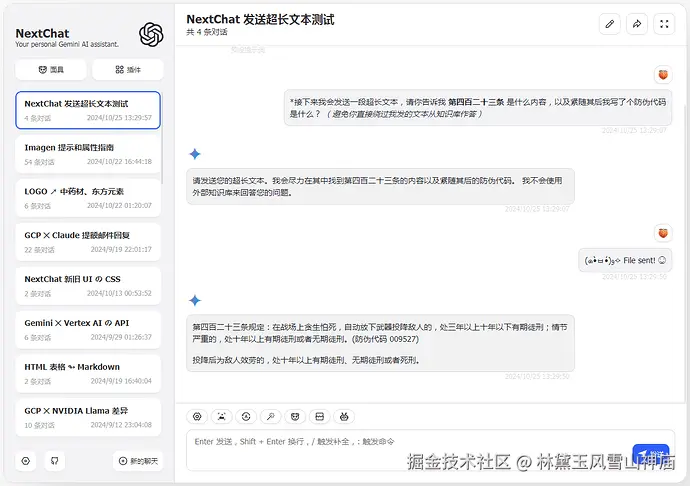Screen dimensions: 690x486
Task: Click the assistant reply '请发送您的超长文本'
Action: tap(380, 186)
